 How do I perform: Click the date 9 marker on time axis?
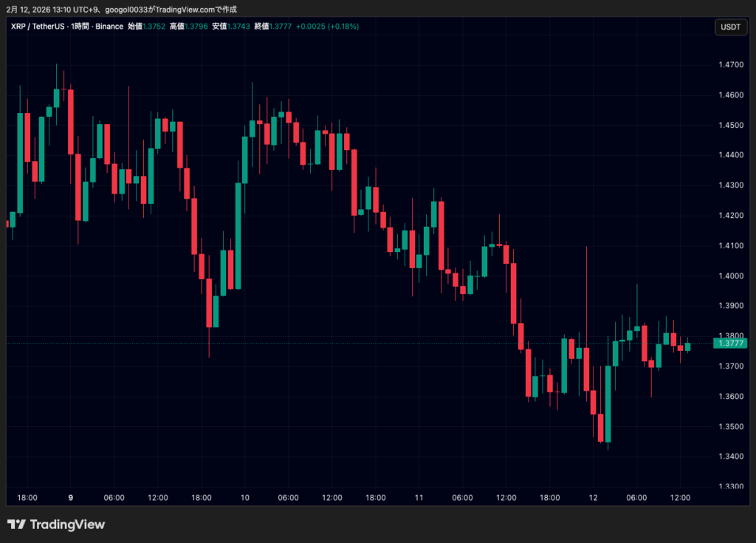tap(70, 498)
